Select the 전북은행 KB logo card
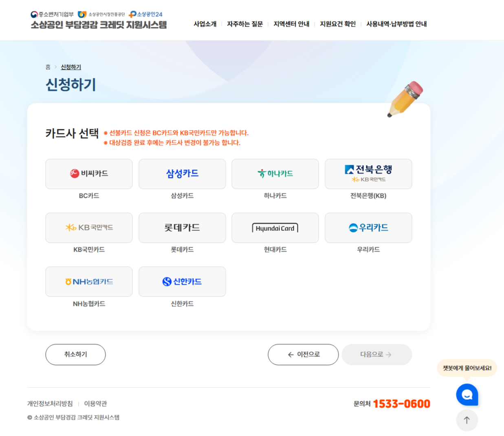This screenshot has height=436, width=504. [x=368, y=174]
